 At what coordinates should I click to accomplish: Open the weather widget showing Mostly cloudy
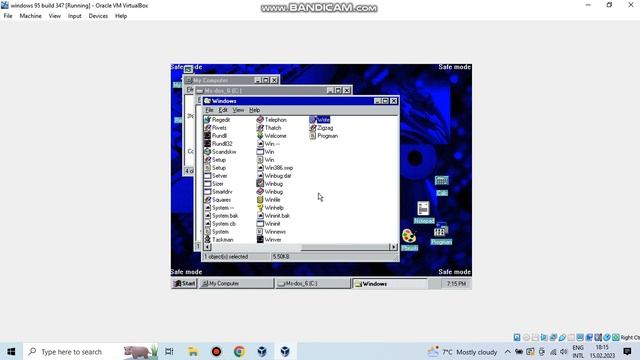(462, 351)
